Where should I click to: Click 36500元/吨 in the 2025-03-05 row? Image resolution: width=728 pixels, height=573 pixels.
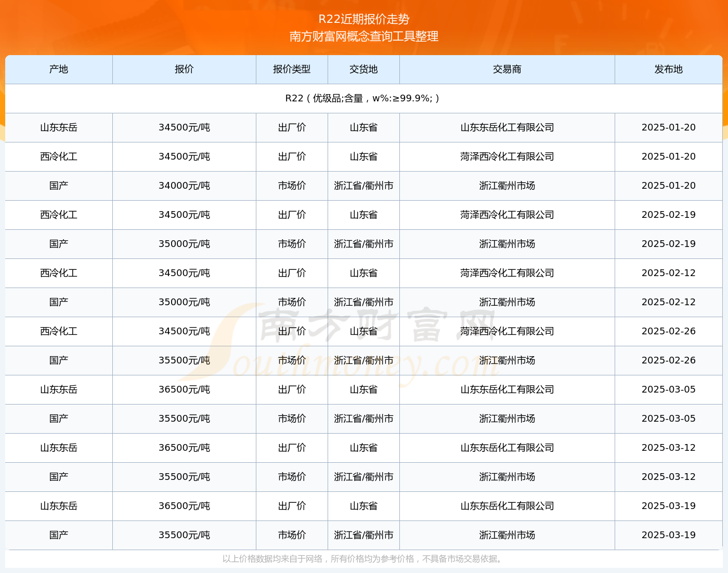click(x=184, y=389)
